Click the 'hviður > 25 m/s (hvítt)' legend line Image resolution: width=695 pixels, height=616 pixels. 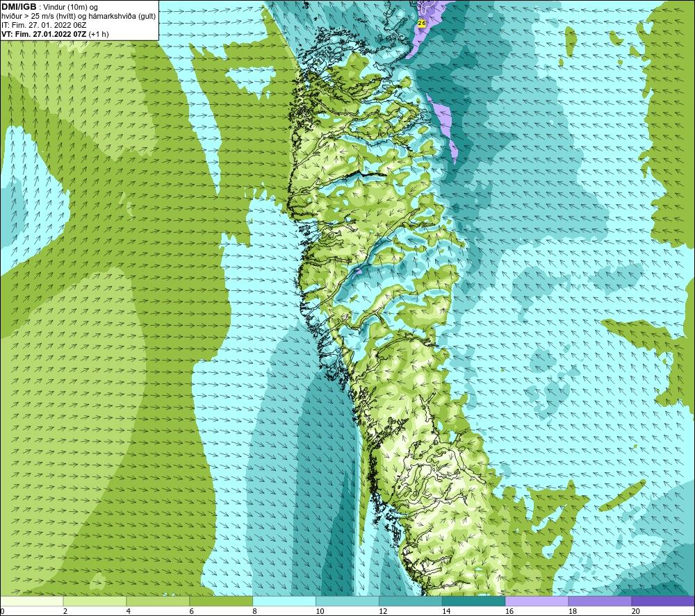pos(79,16)
